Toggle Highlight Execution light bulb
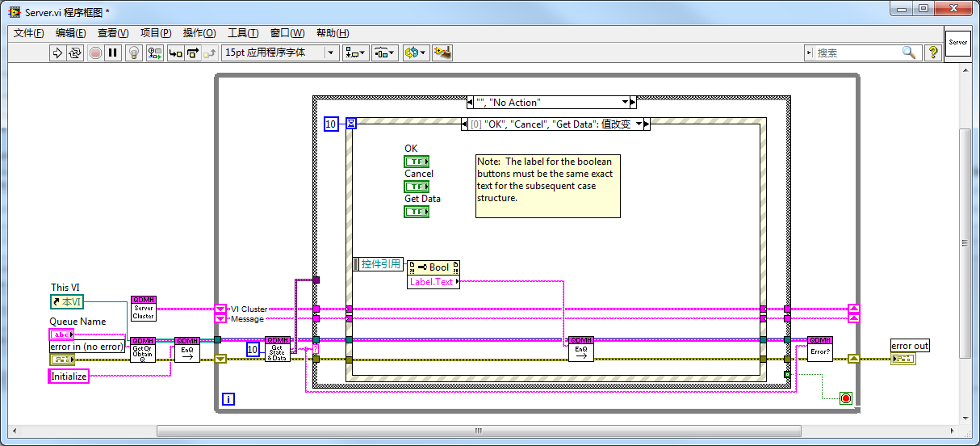Image resolution: width=980 pixels, height=446 pixels. 135,53
